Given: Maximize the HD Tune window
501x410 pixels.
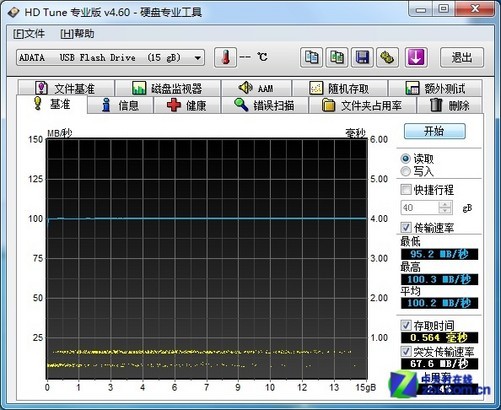Looking at the screenshot, I should coord(444,9).
